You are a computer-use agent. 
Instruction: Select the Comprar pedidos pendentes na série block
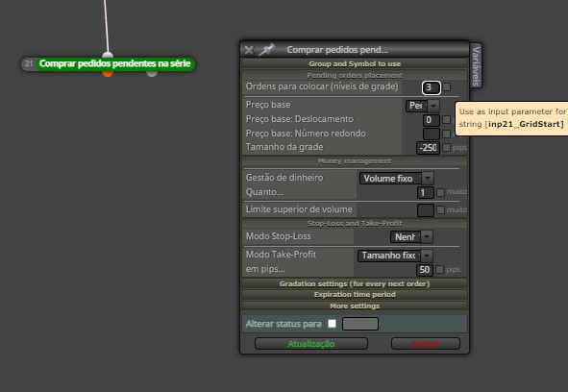pos(114,63)
